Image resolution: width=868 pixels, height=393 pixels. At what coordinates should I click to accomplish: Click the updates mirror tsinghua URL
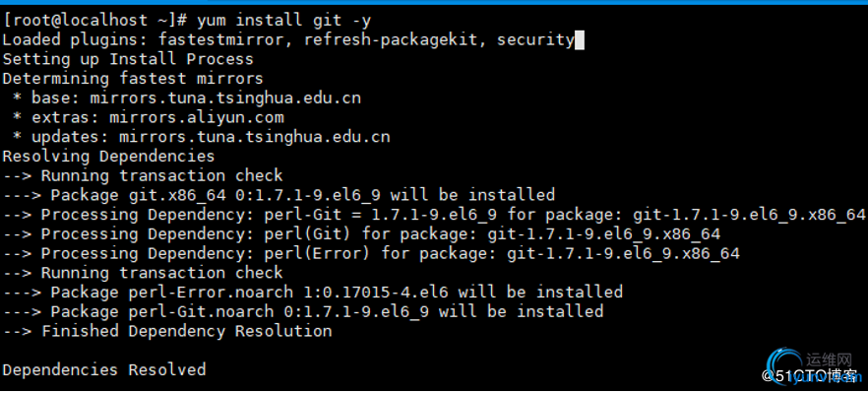254,137
